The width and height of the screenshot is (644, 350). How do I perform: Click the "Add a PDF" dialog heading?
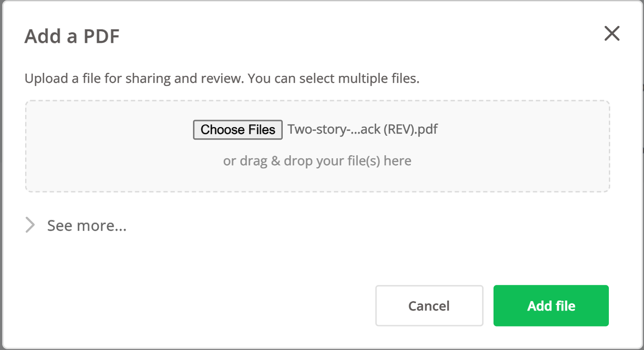tap(72, 37)
